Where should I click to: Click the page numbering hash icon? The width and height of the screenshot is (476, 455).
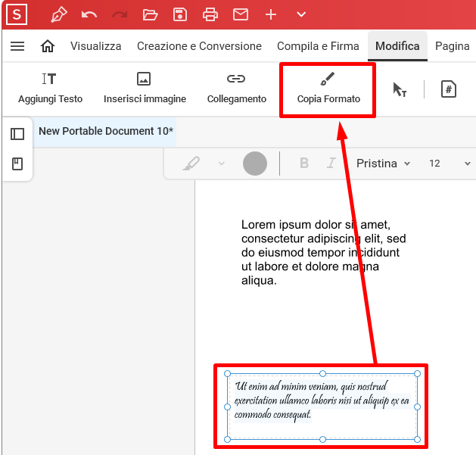[448, 89]
